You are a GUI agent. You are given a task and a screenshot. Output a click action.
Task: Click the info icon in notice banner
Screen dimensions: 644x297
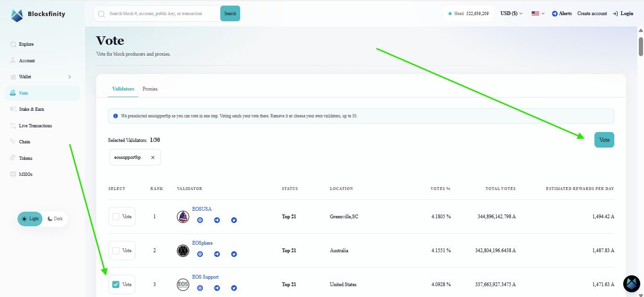pyautogui.click(x=116, y=116)
